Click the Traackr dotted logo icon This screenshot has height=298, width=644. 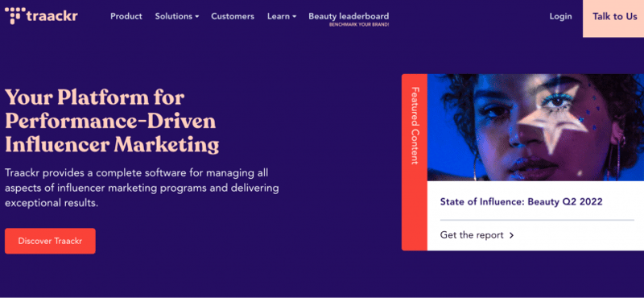pos(14,15)
